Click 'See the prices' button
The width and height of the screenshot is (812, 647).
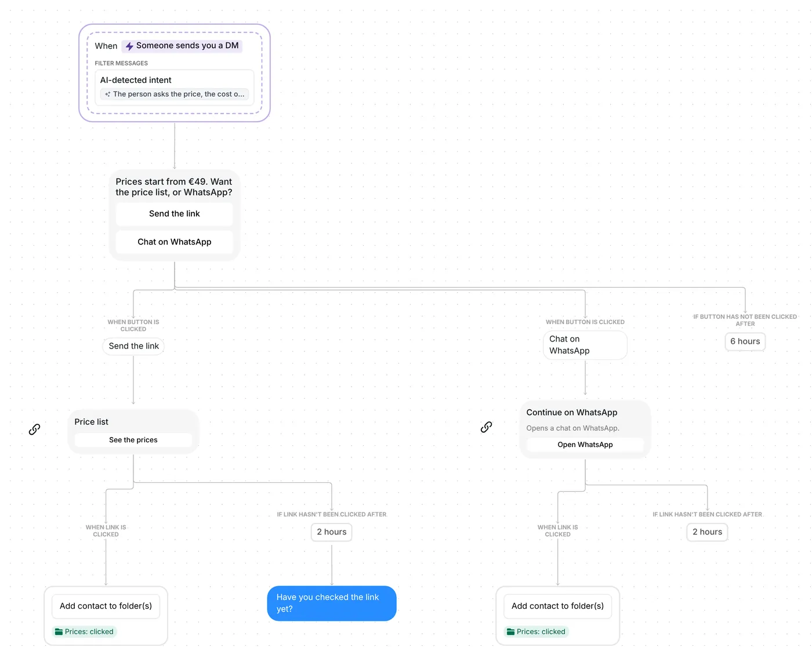133,440
